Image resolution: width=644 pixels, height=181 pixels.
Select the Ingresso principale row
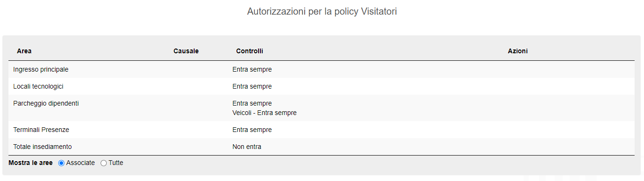(x=322, y=69)
